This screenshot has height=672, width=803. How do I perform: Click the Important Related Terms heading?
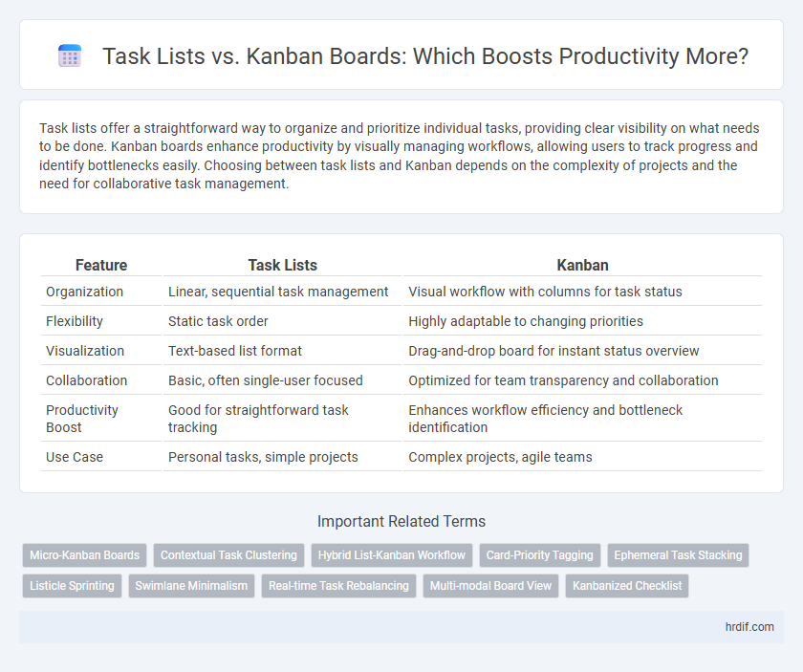point(401,521)
